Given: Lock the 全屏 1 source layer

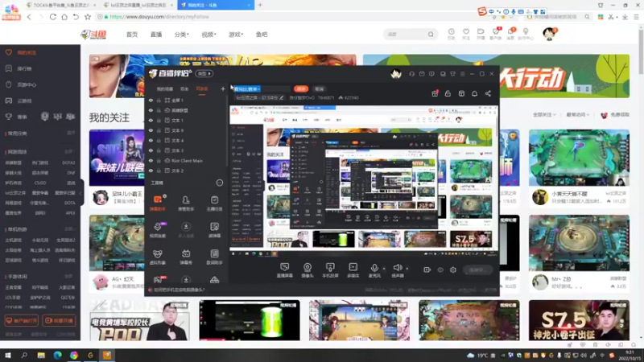Looking at the screenshot, I should [159, 100].
